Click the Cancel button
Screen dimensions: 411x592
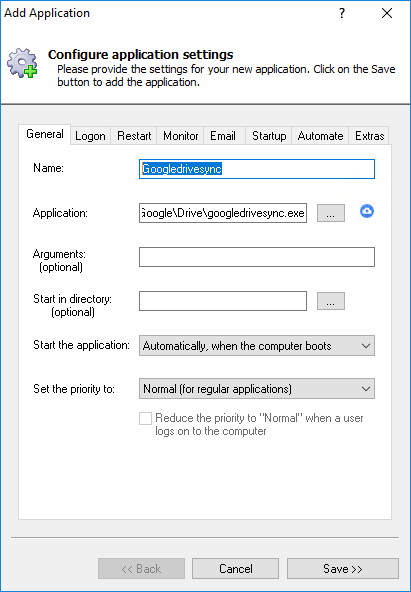coord(236,569)
